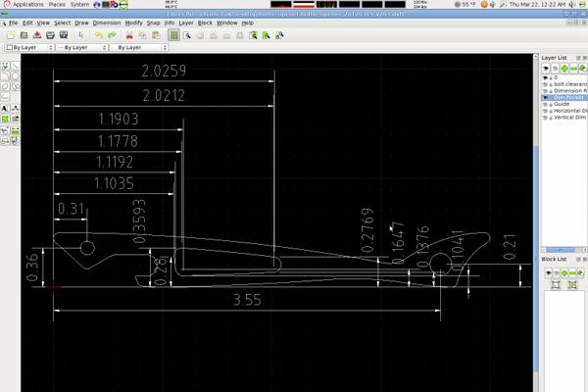Screen dimensions: 588x392
Task: Select the Arcs tool in left toolbar
Action: click(5, 76)
